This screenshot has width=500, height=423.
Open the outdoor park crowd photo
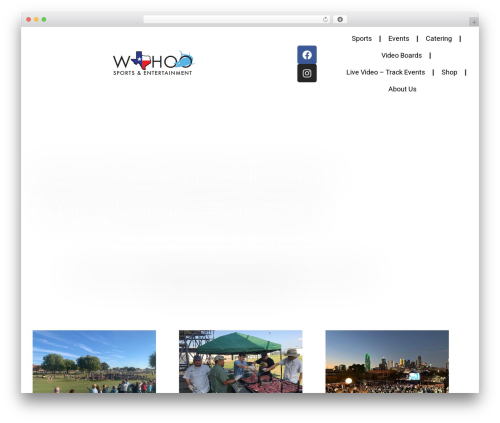click(94, 361)
